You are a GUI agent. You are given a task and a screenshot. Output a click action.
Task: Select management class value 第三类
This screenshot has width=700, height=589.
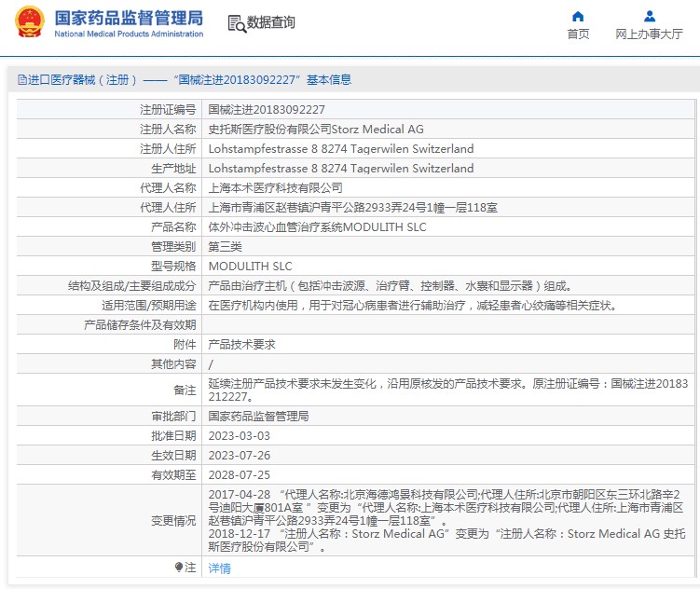point(225,247)
